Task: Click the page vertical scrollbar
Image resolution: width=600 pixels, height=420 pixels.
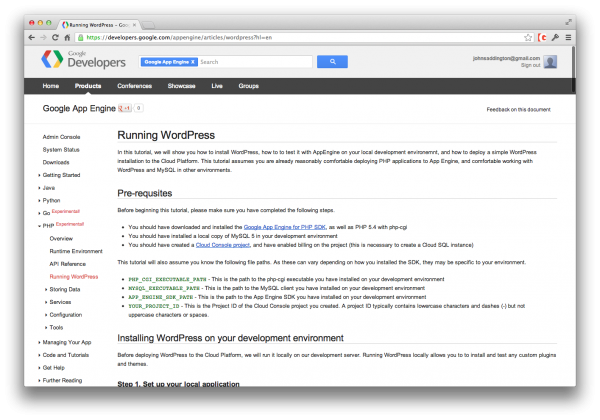Action: point(573,69)
